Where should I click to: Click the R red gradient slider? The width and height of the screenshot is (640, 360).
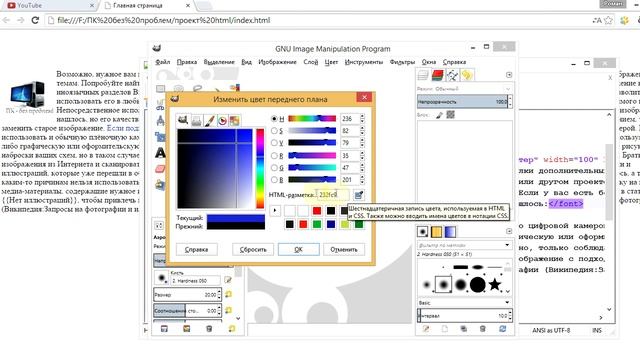click(x=312, y=156)
